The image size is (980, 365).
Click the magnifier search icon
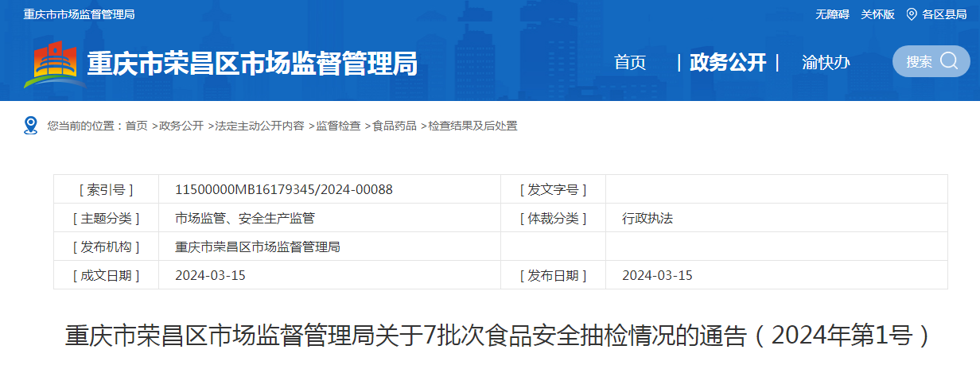click(949, 61)
